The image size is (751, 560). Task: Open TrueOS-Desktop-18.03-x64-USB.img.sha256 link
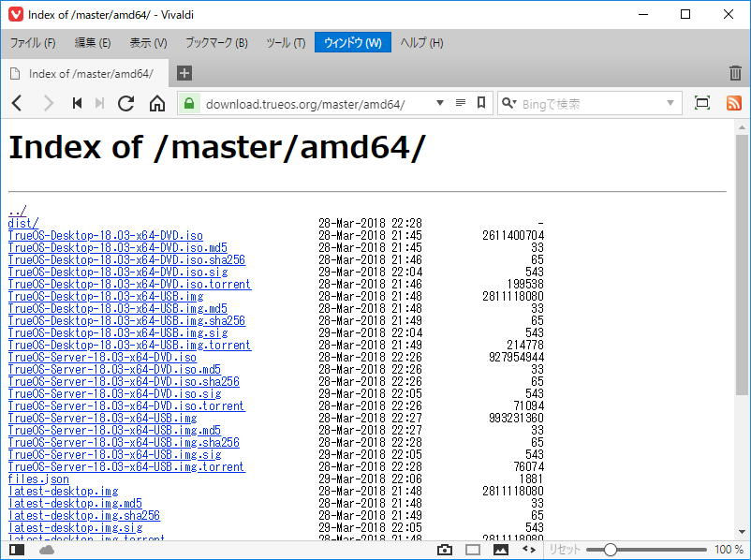[126, 320]
